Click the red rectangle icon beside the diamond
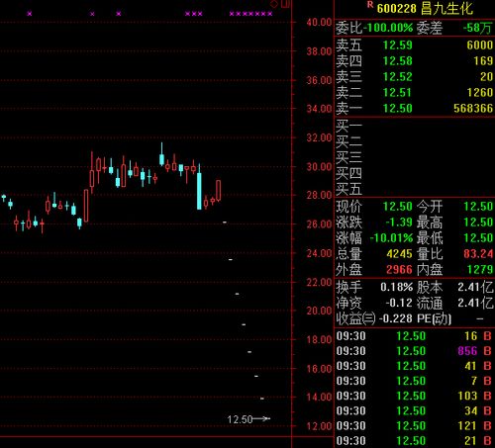 (286, 4)
